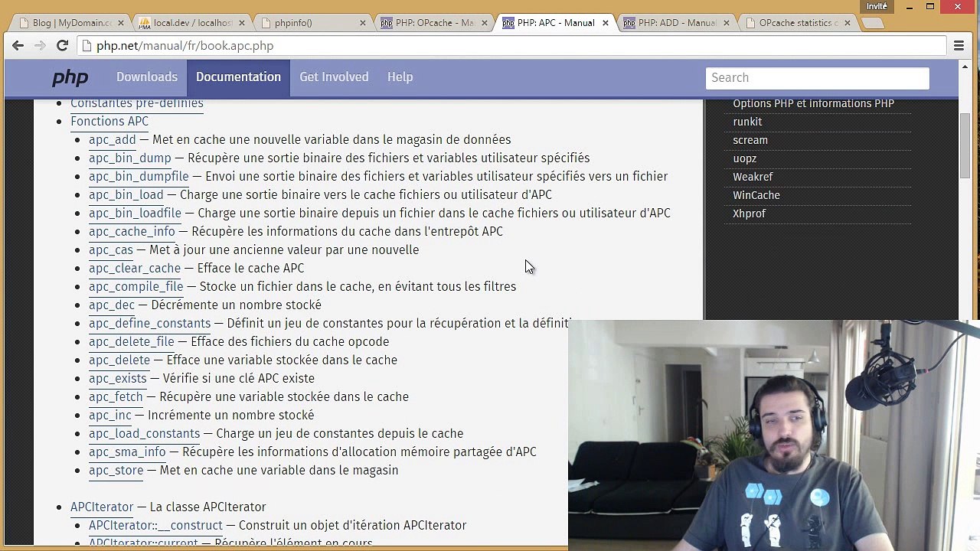Open the apc_cas function link

pos(111,250)
